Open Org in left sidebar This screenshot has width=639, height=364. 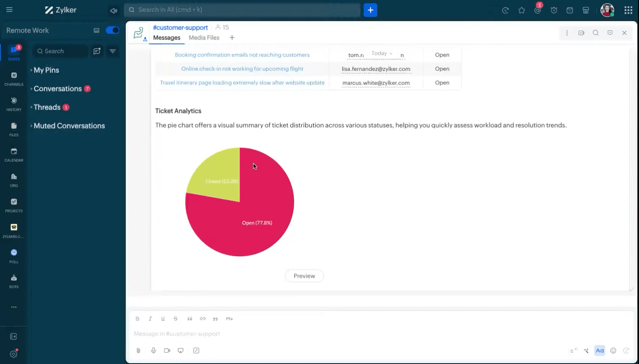[14, 180]
